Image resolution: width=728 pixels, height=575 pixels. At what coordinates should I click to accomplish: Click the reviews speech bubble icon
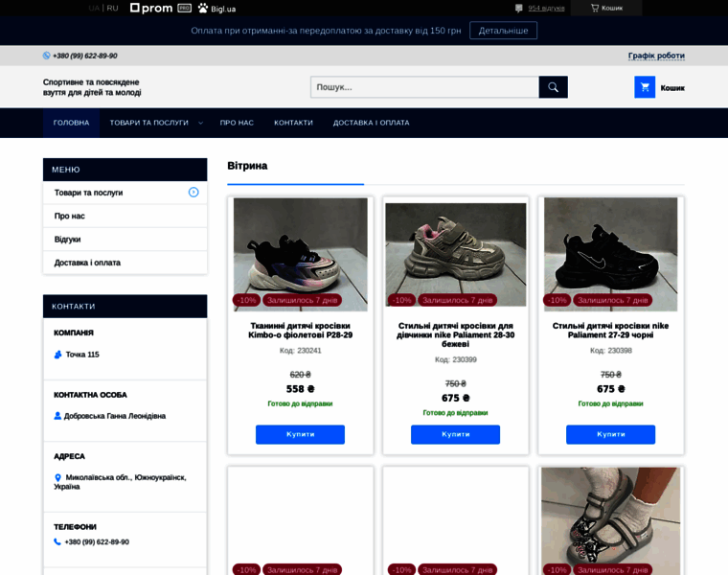[519, 8]
